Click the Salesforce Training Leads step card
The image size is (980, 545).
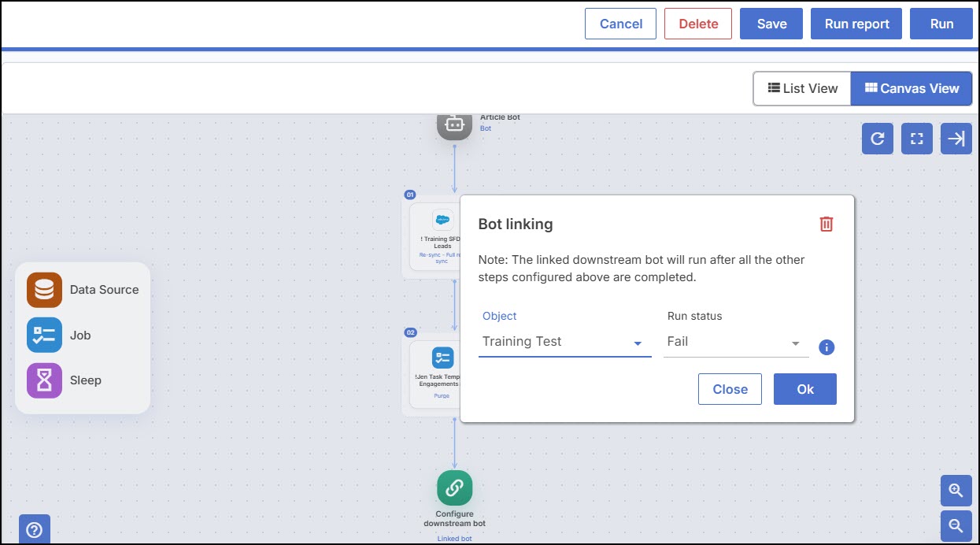click(434, 236)
